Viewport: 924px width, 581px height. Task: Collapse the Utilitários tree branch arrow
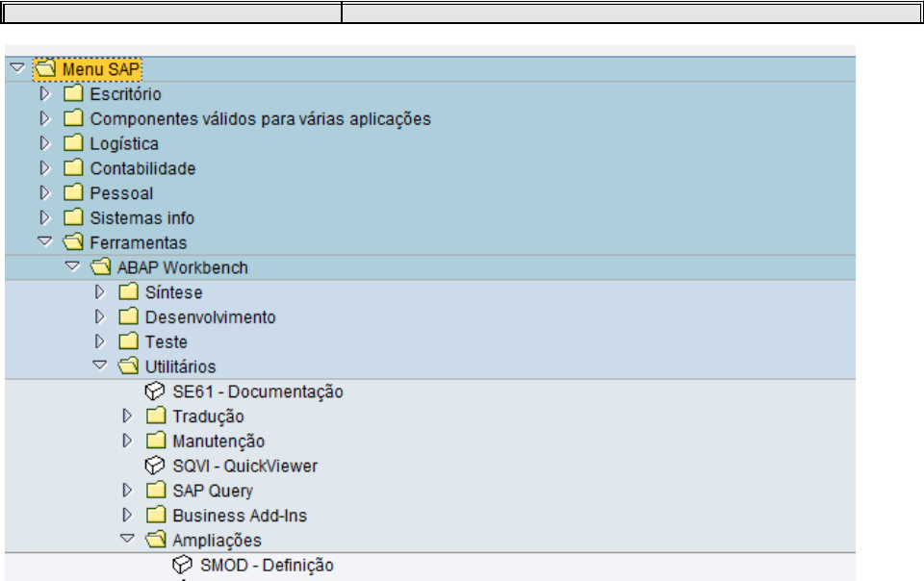98,366
